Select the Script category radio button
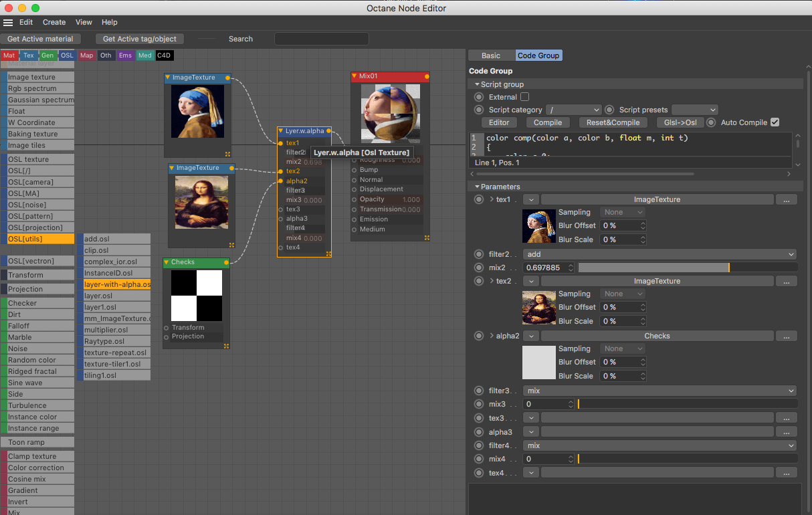 pos(478,110)
